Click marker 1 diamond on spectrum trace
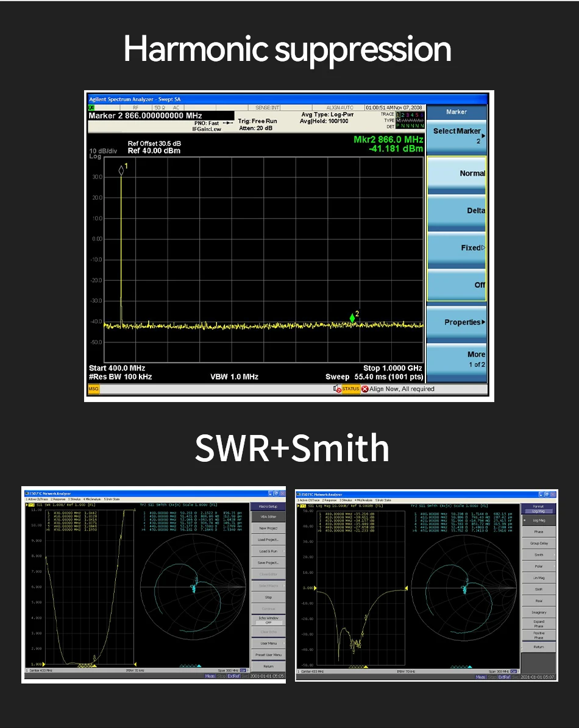This screenshot has height=728, width=579. [121, 171]
